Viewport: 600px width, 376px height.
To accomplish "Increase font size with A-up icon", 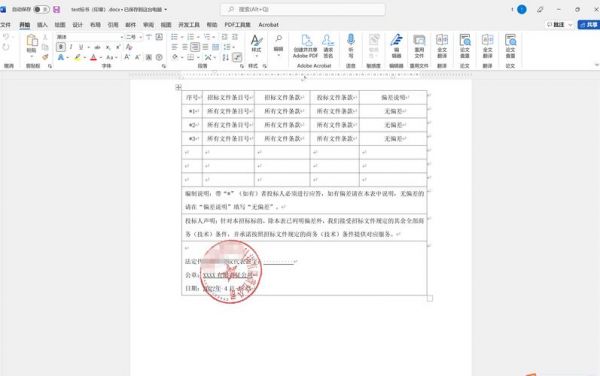I will coord(127,57).
